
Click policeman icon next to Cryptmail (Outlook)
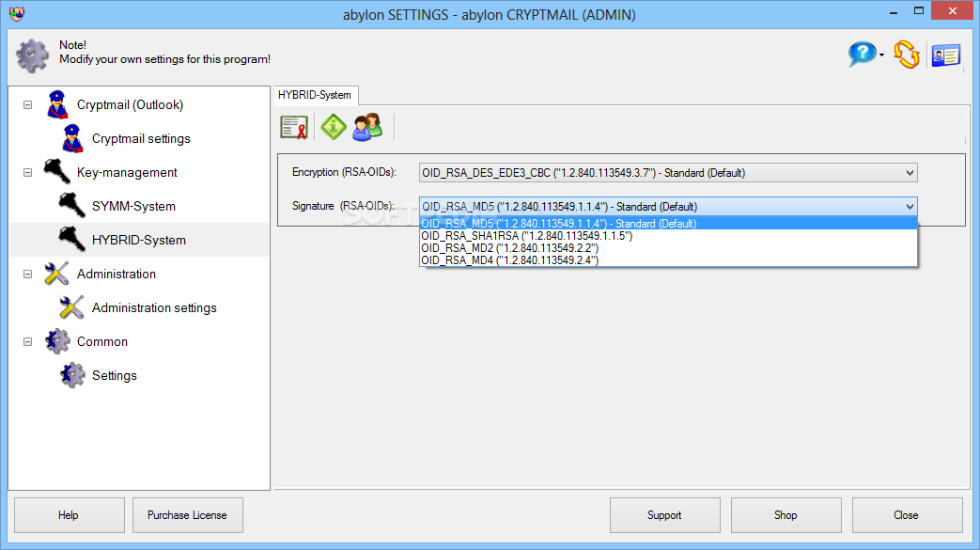[57, 104]
